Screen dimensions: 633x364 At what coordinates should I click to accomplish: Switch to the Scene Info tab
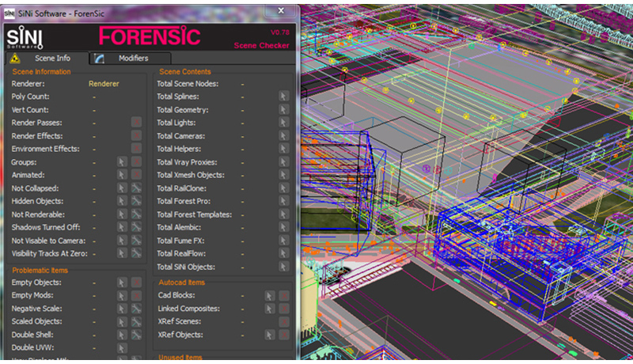pos(47,58)
